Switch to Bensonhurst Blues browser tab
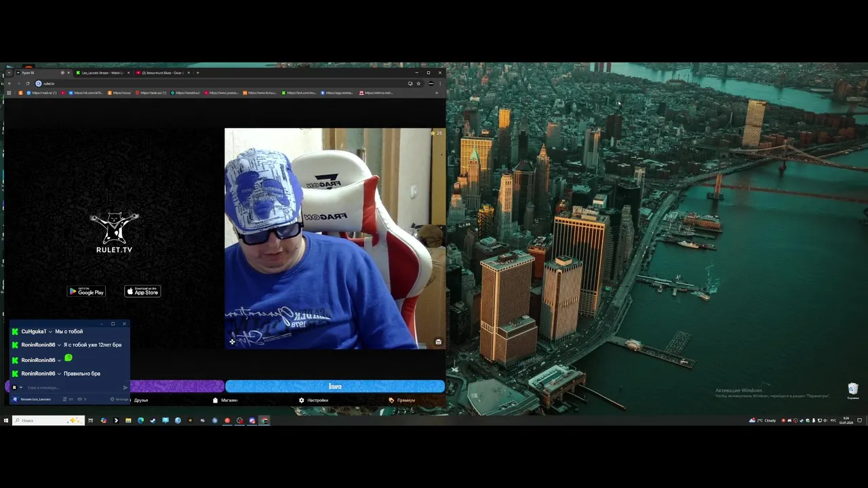The height and width of the screenshot is (488, 868). pyautogui.click(x=162, y=73)
